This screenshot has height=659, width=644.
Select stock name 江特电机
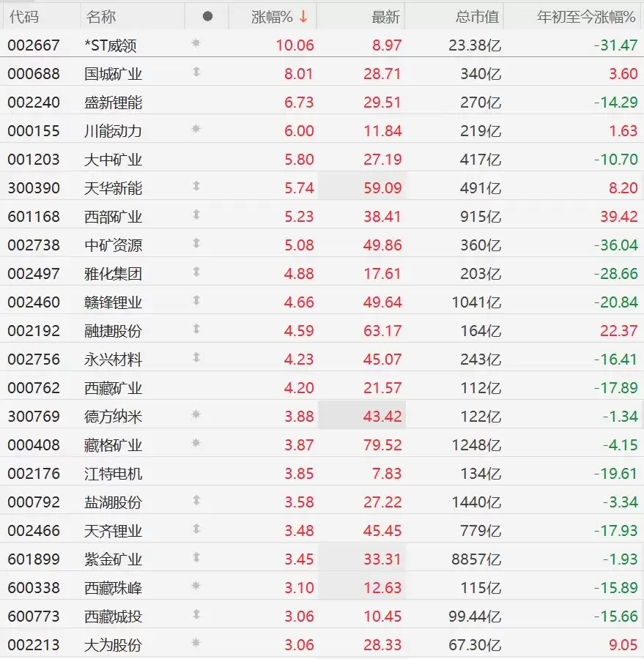[x=113, y=474]
